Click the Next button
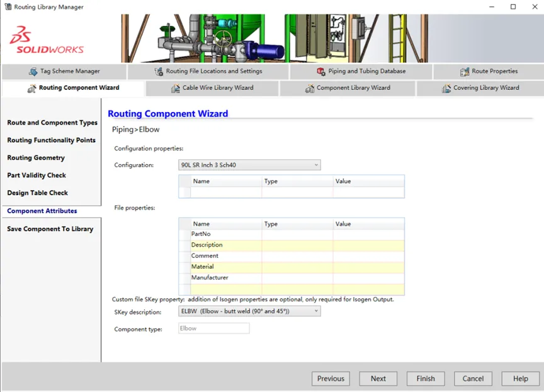 [378, 379]
